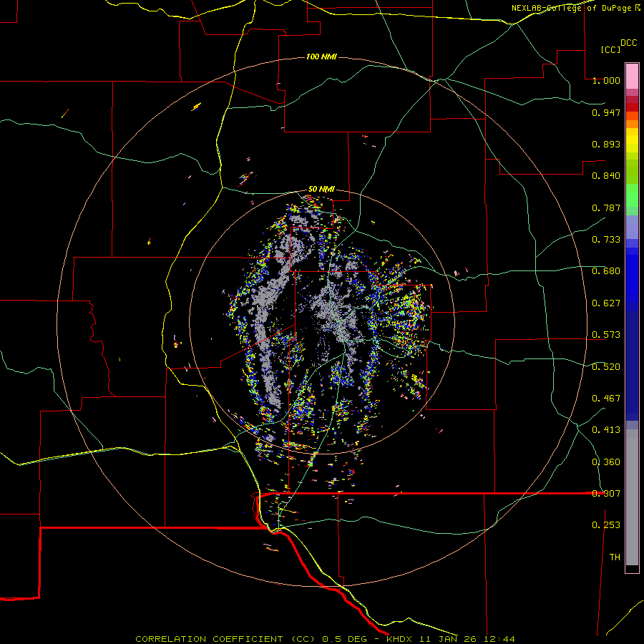Select the 0.413 legend value
644x644 pixels.
(x=606, y=430)
